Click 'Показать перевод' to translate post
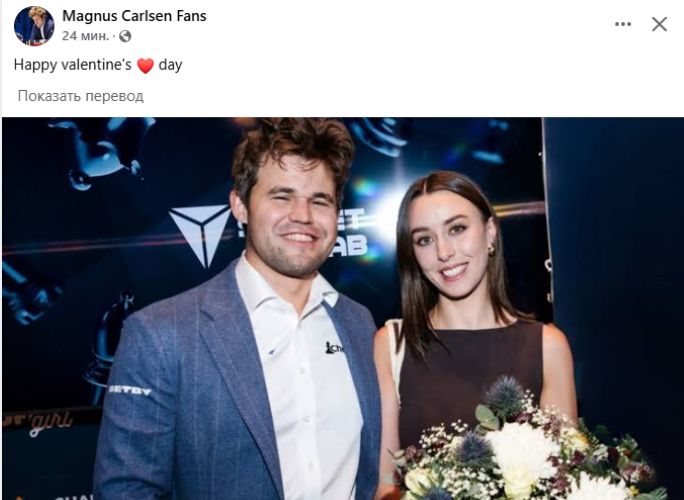The image size is (684, 500). click(81, 96)
